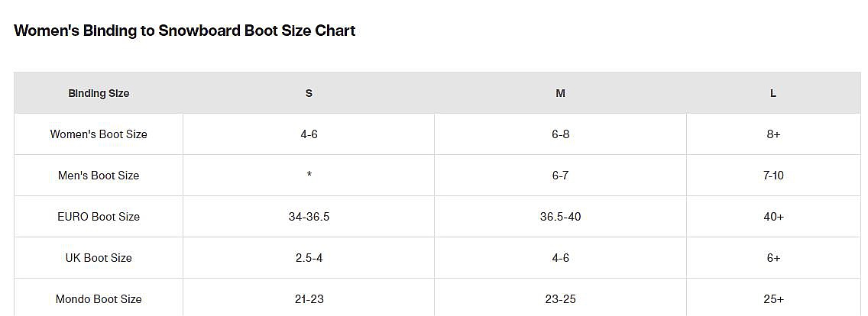This screenshot has height=316, width=868.
Task: Click the M binding size column header
Action: click(560, 93)
